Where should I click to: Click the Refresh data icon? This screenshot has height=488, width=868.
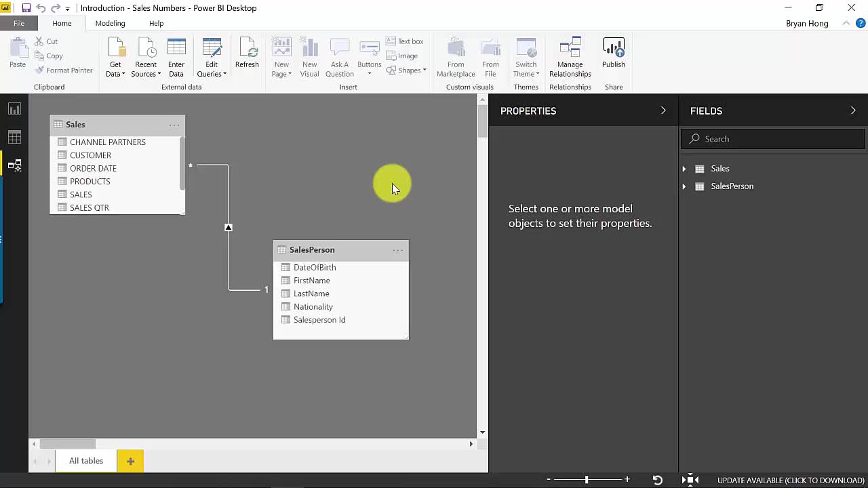coord(247,53)
